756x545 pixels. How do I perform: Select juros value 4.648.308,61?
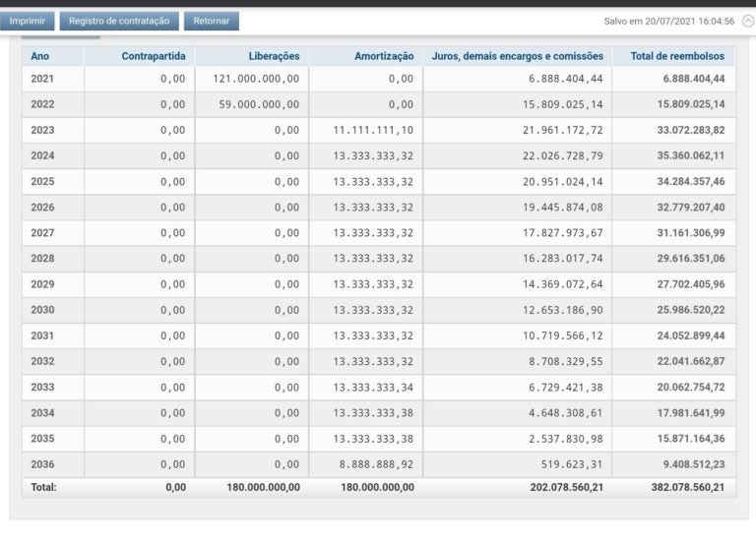point(566,413)
